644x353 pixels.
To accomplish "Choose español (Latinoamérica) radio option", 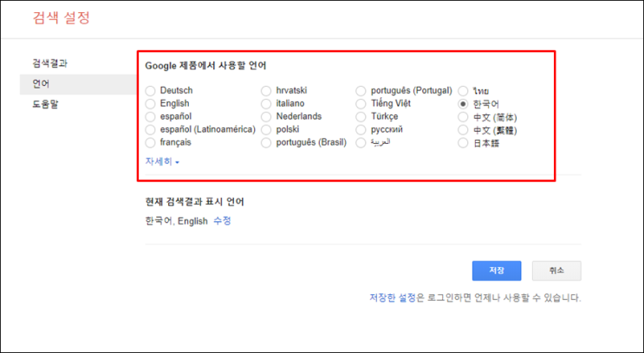I will (x=150, y=130).
